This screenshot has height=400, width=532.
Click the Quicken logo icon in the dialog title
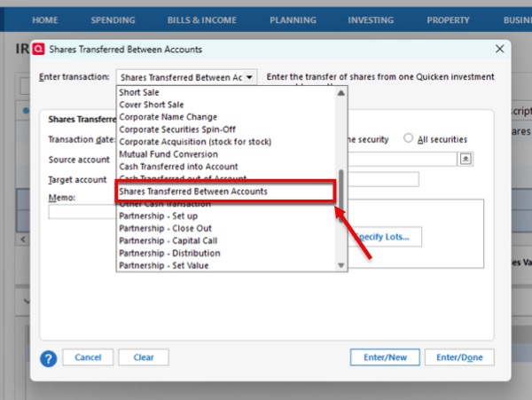click(x=39, y=49)
